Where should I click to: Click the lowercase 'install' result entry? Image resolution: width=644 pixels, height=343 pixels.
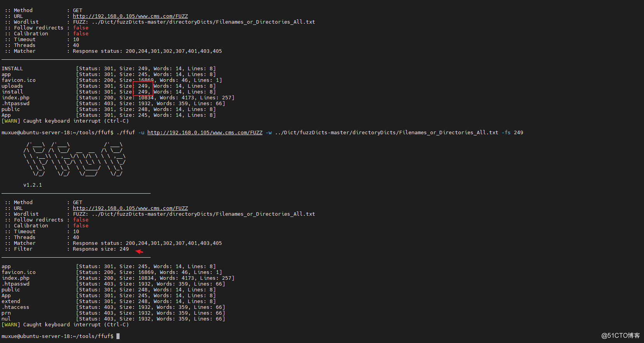tap(12, 92)
